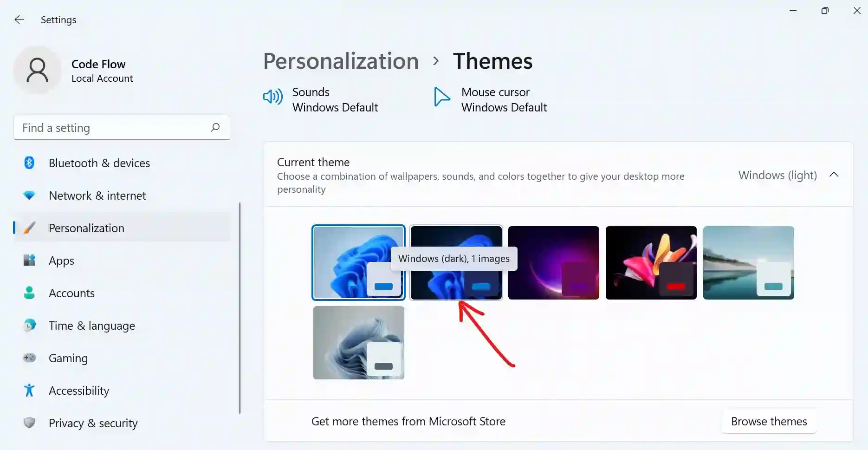Open Mouse cursor Windows Default setting
This screenshot has width=868, height=450.
(490, 99)
